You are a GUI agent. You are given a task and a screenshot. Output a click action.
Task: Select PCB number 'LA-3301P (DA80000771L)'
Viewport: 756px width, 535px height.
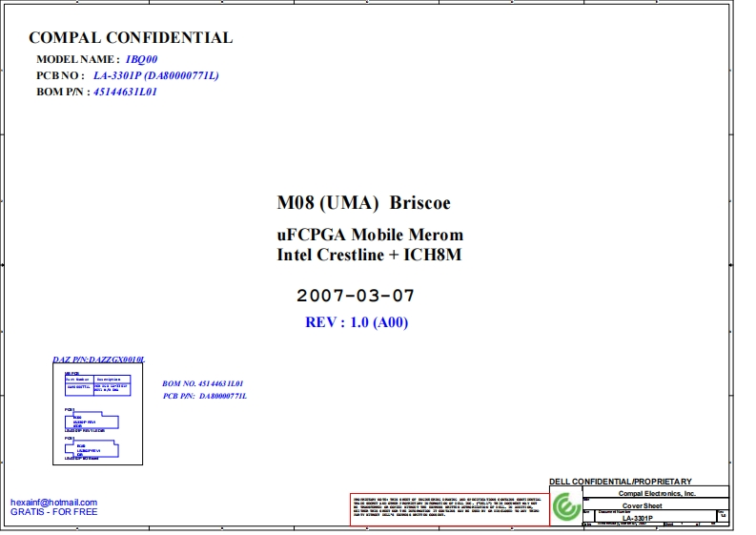click(x=155, y=75)
